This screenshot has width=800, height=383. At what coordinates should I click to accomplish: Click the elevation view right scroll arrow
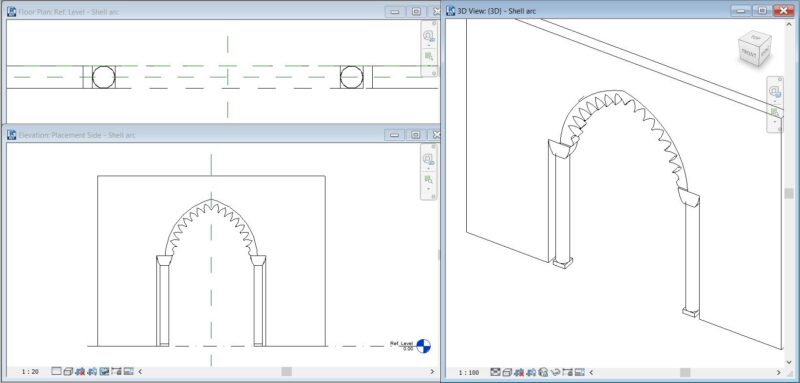[433, 372]
